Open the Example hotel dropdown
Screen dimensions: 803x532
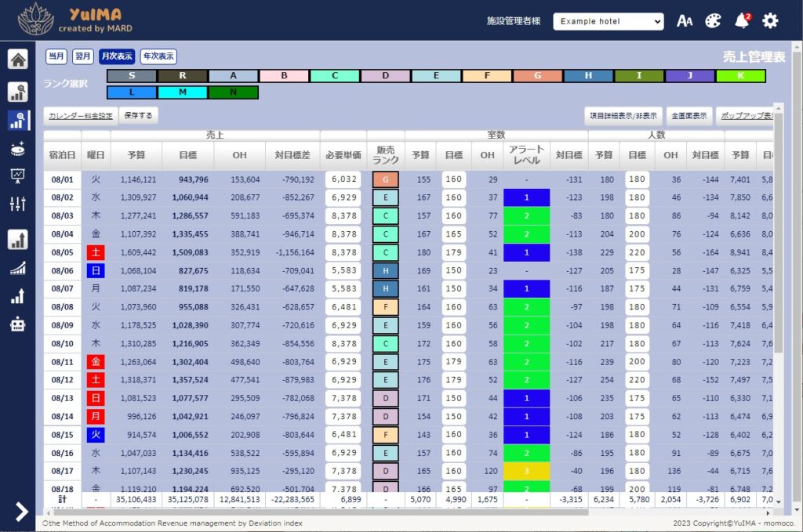[x=608, y=21]
